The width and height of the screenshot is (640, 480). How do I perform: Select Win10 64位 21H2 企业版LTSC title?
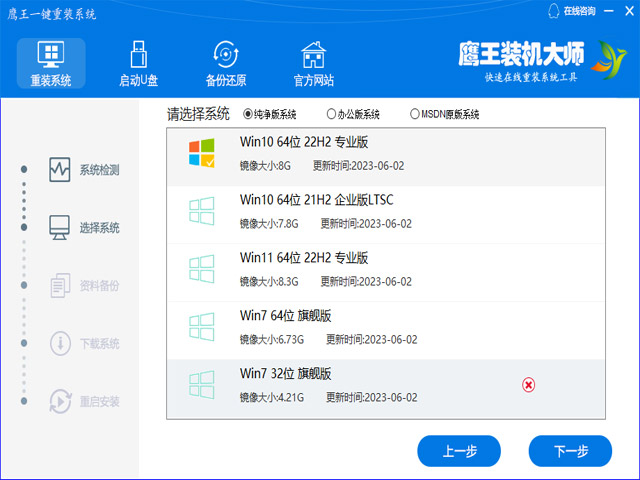pos(317,200)
